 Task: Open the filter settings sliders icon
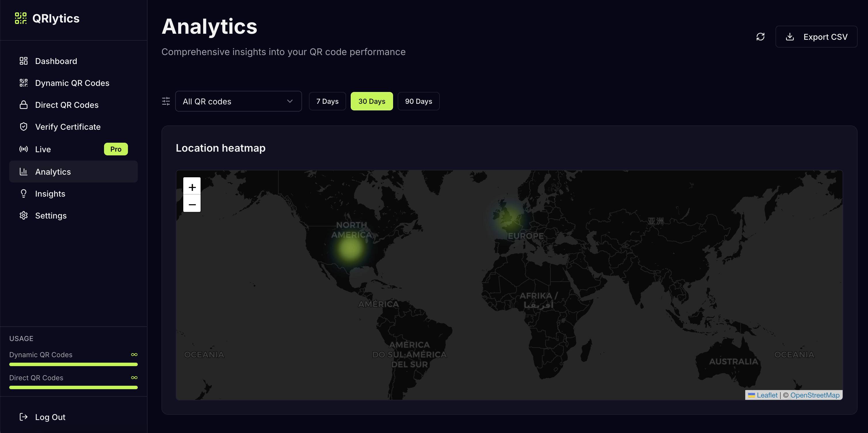pyautogui.click(x=166, y=101)
